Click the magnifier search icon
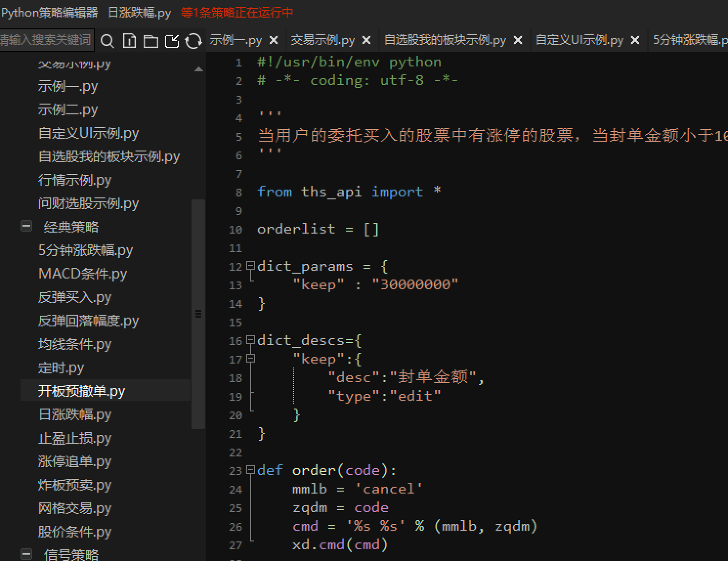 pos(107,41)
